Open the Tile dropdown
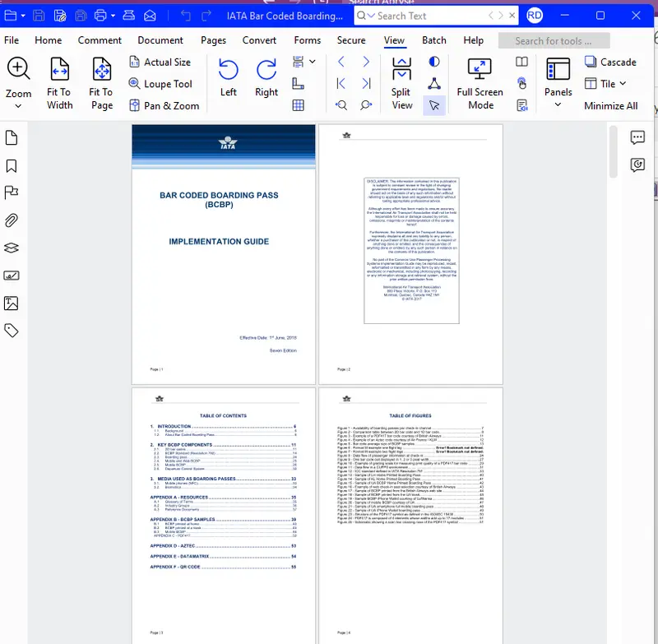This screenshot has height=644, width=658. [x=605, y=84]
